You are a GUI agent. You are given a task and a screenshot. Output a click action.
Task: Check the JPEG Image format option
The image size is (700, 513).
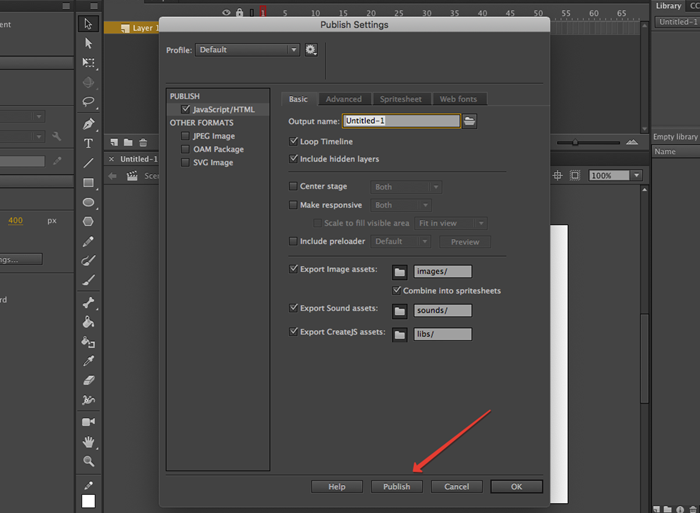185,136
